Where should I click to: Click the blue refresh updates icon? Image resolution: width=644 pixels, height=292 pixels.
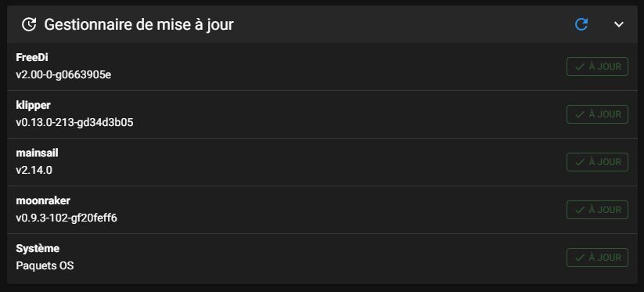coord(581,24)
